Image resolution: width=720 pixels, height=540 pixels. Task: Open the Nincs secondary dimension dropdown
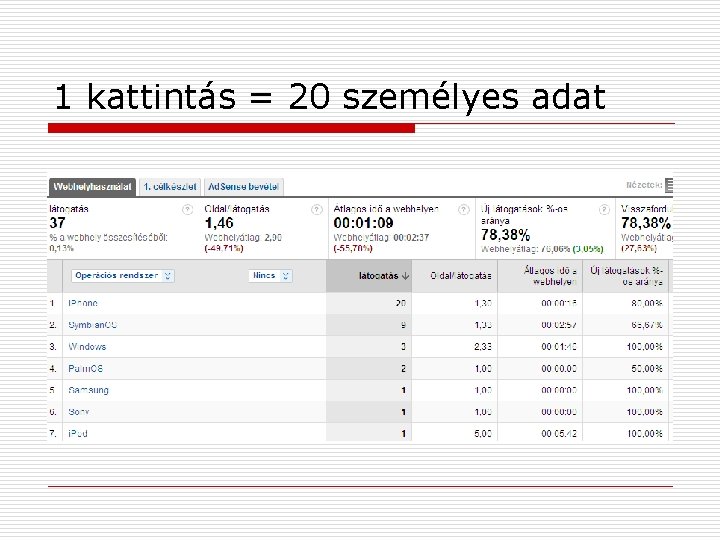click(270, 276)
